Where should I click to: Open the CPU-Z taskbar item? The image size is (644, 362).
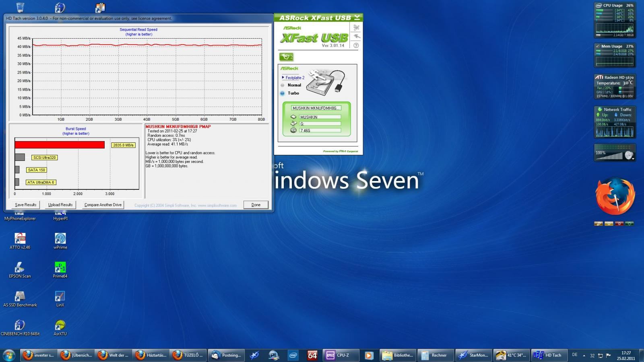[341, 355]
